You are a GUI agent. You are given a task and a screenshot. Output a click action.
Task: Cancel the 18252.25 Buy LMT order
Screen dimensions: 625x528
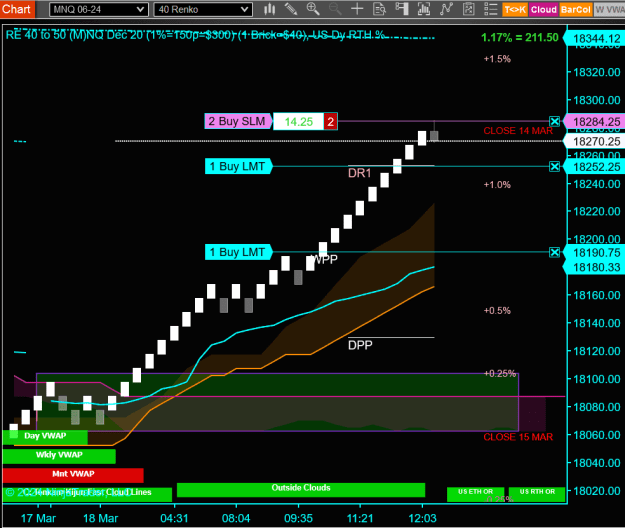(554, 166)
